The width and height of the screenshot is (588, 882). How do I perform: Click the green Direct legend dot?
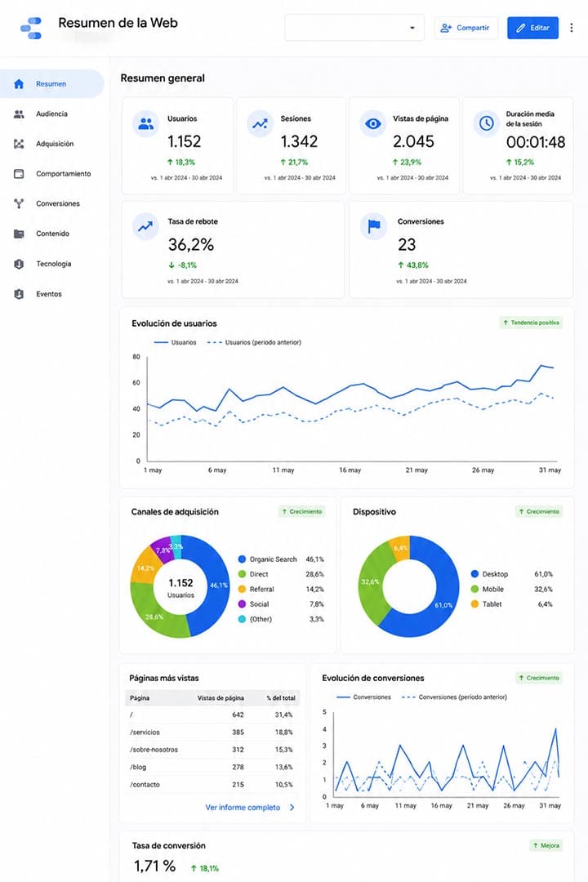pyautogui.click(x=242, y=574)
